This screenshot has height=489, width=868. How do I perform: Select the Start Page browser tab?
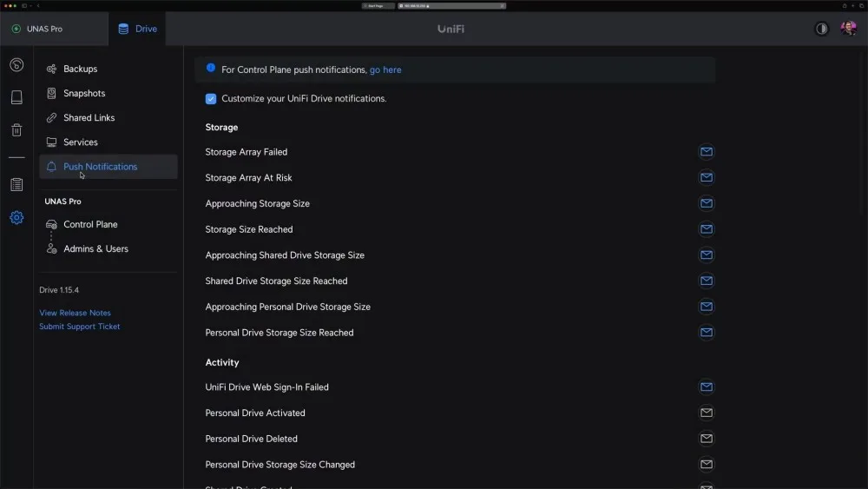pos(378,5)
